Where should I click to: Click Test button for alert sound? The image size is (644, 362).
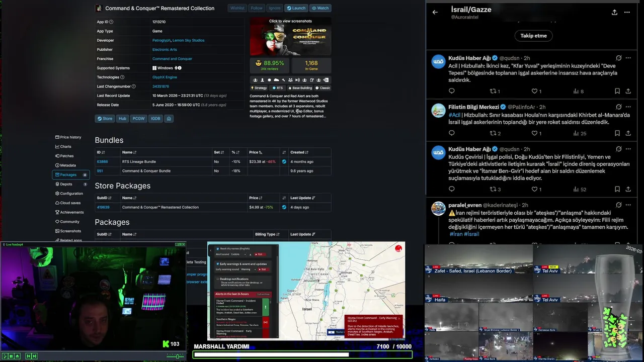pyautogui.click(x=259, y=254)
